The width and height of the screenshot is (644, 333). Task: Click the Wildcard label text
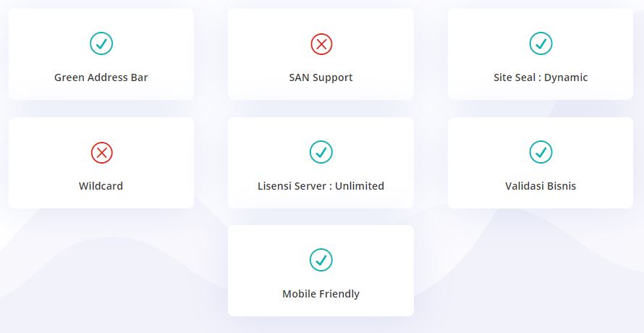coord(101,186)
